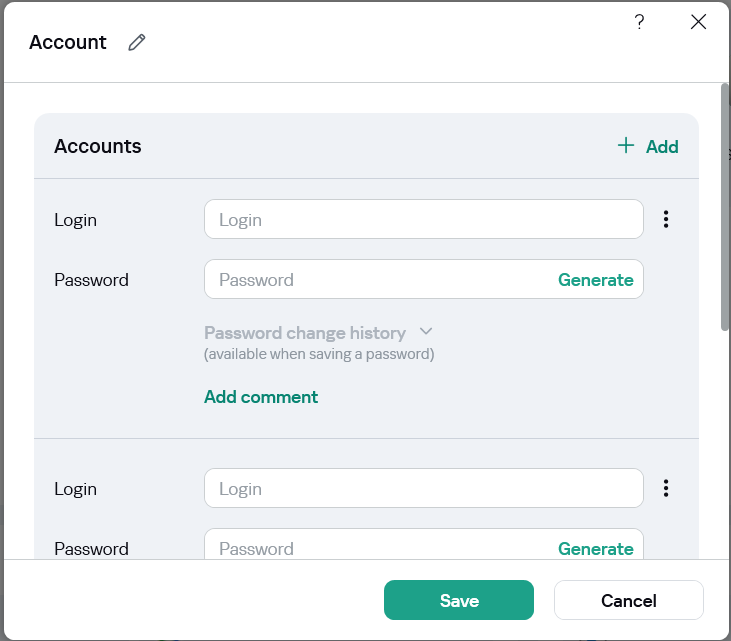Click the pencil icon to rename Account

[137, 42]
